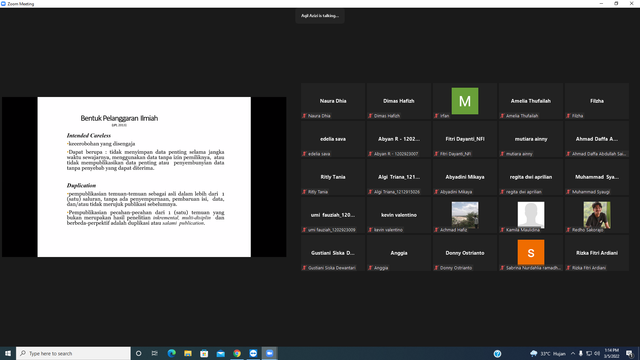This screenshot has width=640, height=360.
Task: Click Dimas Hafizh's muted microphone icon
Action: click(x=370, y=116)
